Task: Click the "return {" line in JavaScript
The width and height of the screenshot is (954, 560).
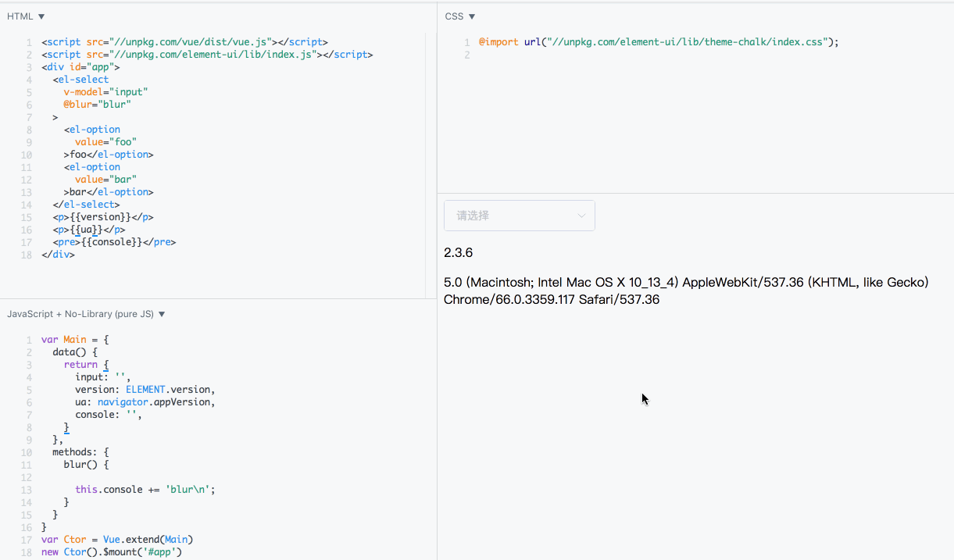Action: tap(86, 365)
